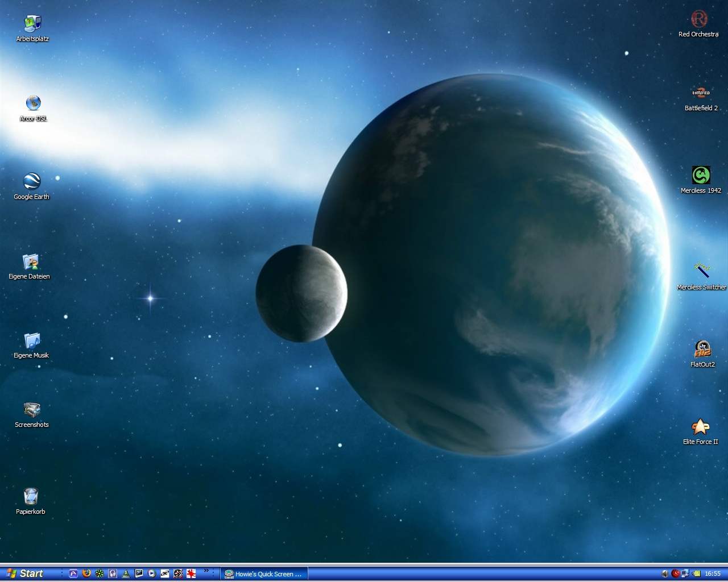Open the volume speaker tray icon

pos(665,574)
